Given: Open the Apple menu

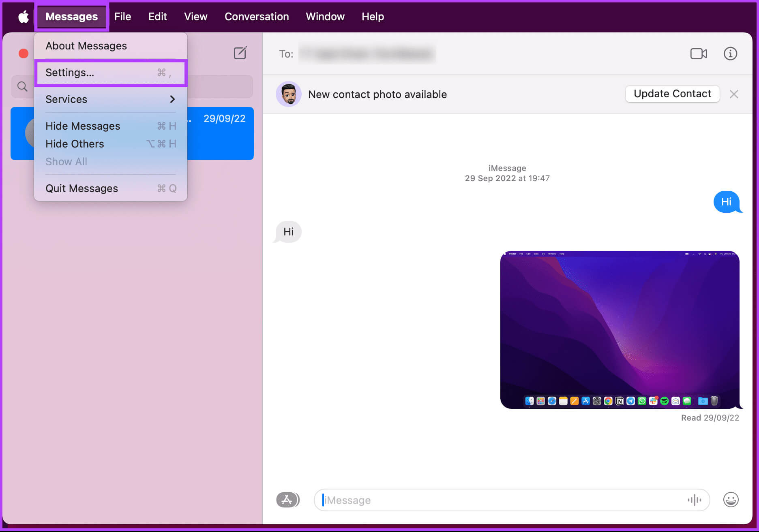Looking at the screenshot, I should coord(24,17).
